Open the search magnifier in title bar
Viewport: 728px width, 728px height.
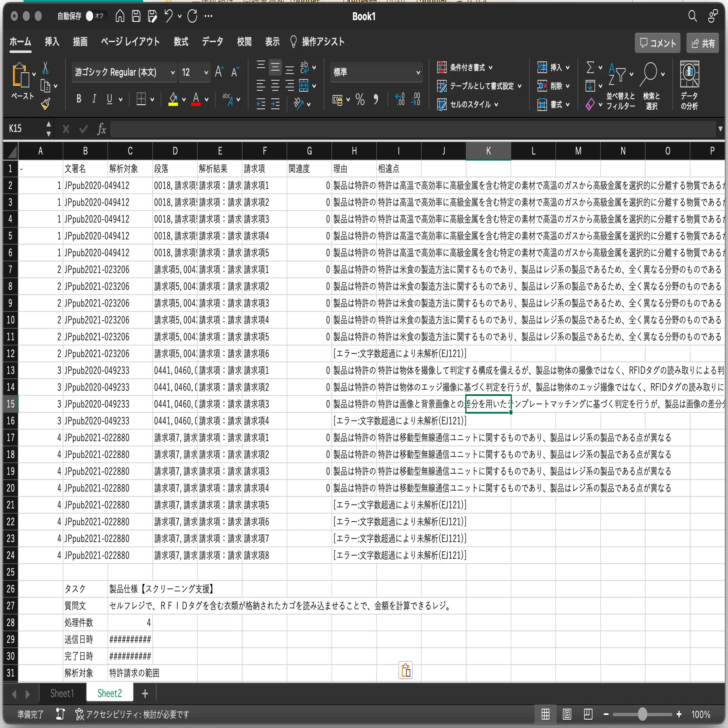pyautogui.click(x=692, y=16)
